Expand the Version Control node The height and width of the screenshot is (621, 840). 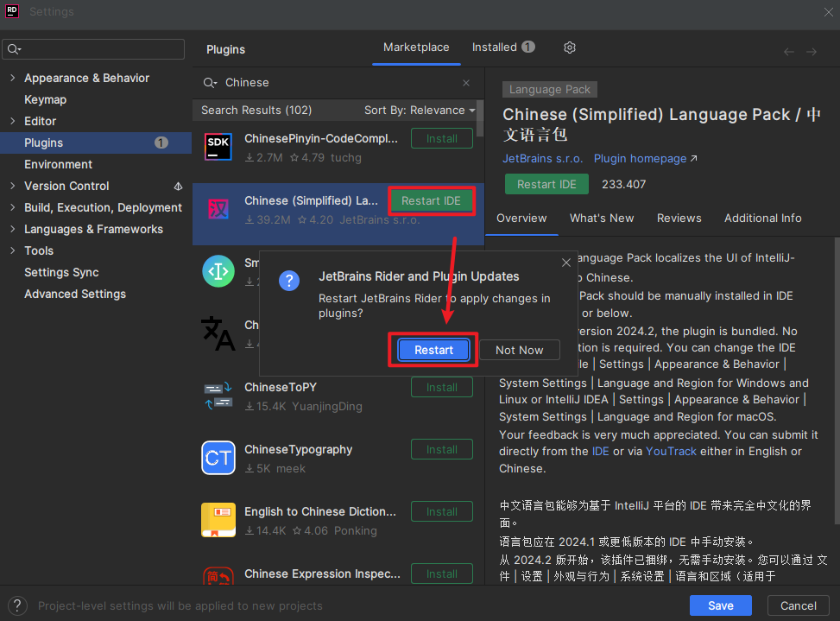point(13,186)
